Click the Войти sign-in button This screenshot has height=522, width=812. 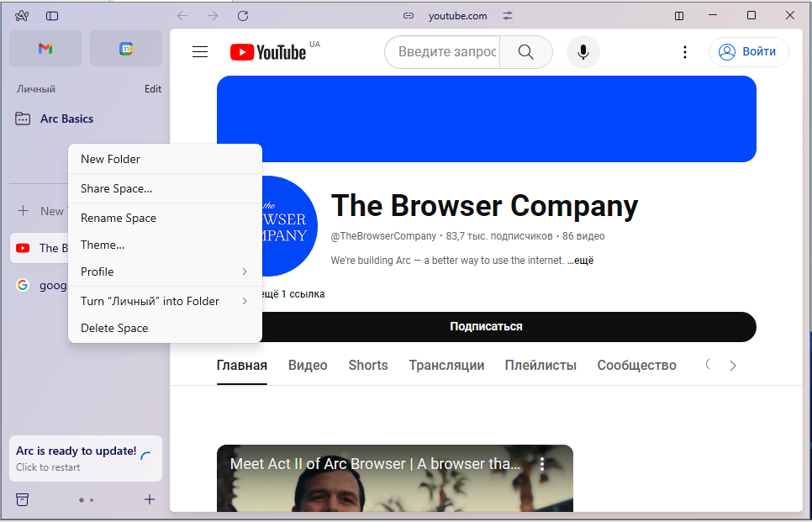point(748,52)
